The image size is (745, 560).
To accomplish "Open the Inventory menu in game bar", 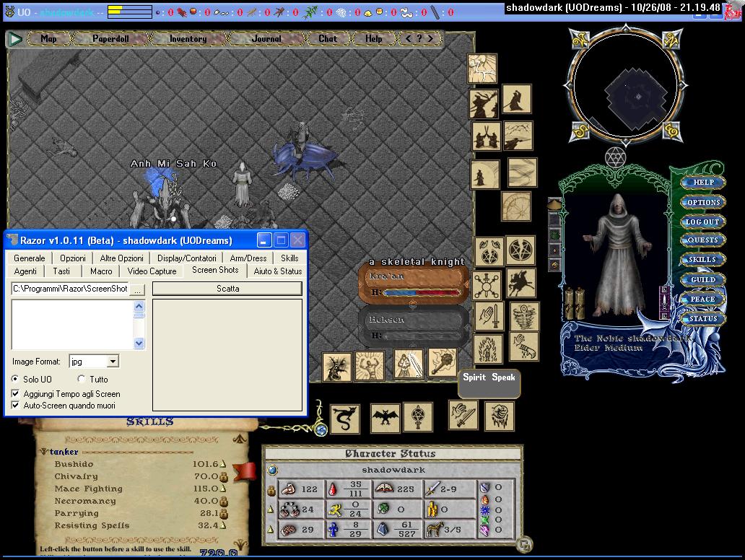I will point(188,38).
